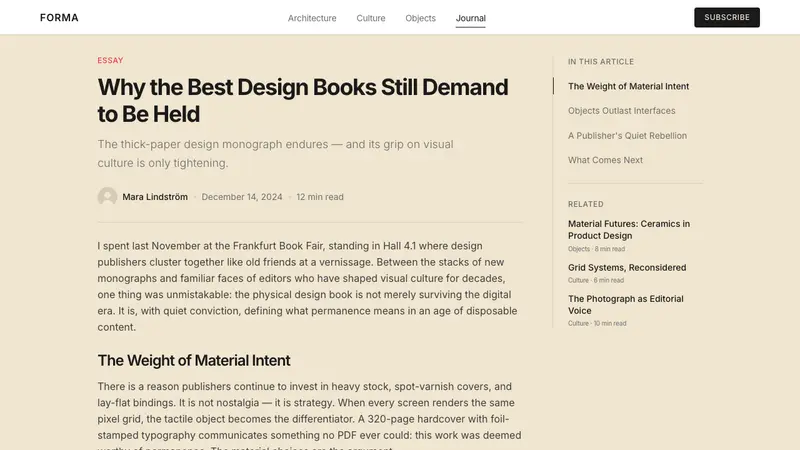Click Mara Lindström's author avatar
Screen dimensions: 800x450
pos(107,196)
